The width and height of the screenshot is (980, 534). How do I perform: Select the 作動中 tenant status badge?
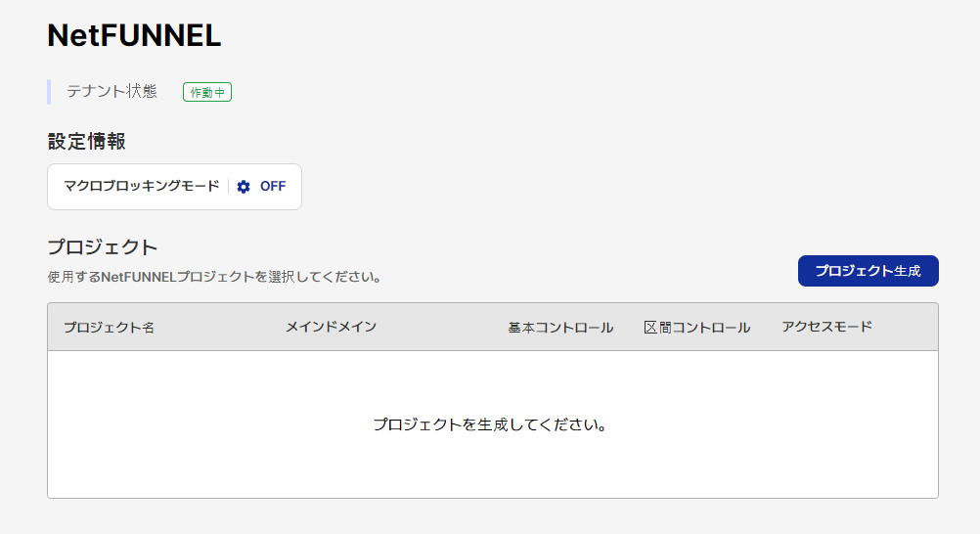pos(207,92)
